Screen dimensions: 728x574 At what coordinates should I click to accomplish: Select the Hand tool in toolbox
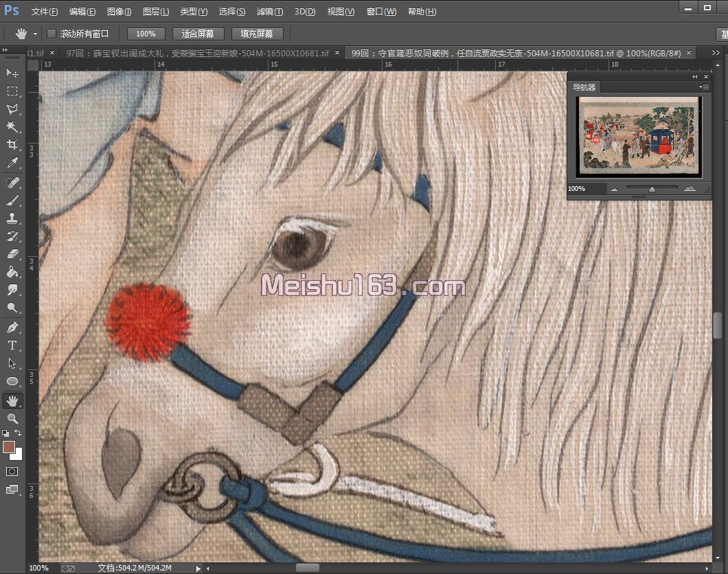(12, 400)
